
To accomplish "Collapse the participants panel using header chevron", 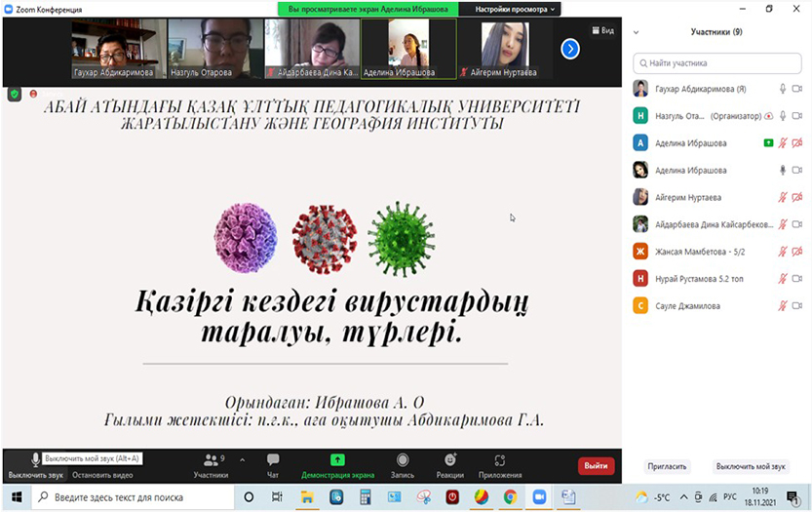I will coord(637,32).
